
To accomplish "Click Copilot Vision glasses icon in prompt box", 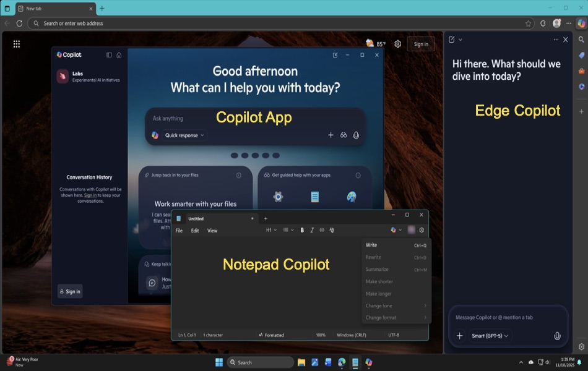I will click(343, 135).
